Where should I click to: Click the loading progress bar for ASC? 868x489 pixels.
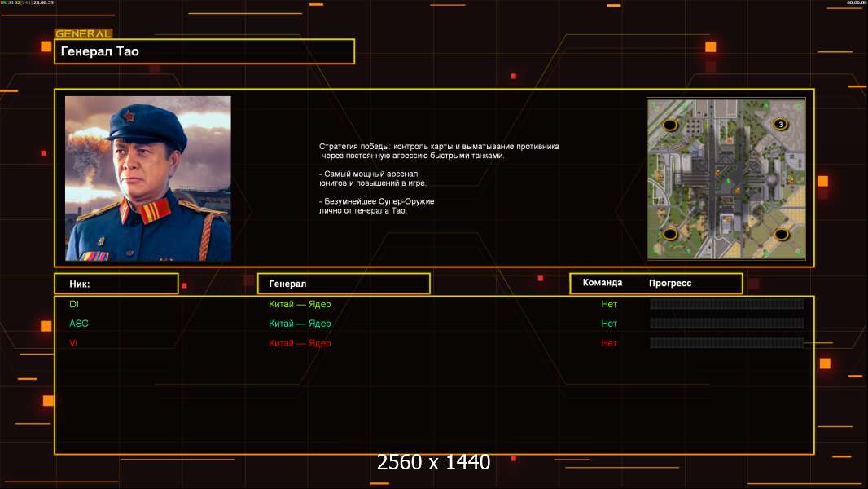[727, 324]
